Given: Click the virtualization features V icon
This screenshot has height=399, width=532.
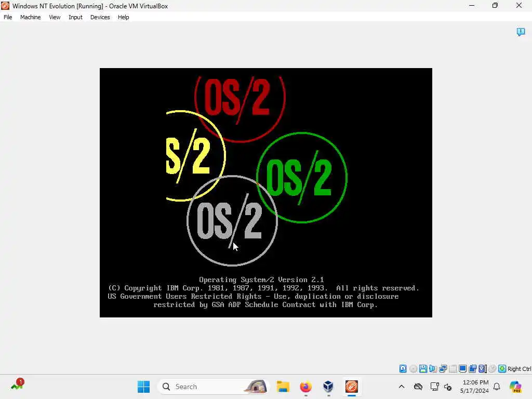Looking at the screenshot, I should pos(483,368).
